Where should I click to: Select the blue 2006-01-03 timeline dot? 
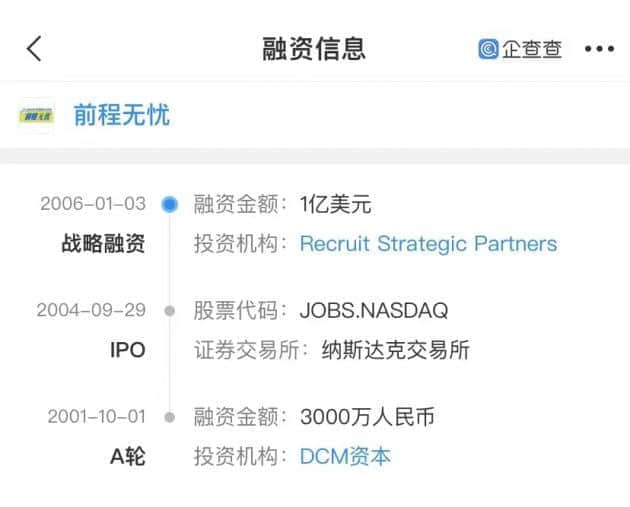pos(170,204)
